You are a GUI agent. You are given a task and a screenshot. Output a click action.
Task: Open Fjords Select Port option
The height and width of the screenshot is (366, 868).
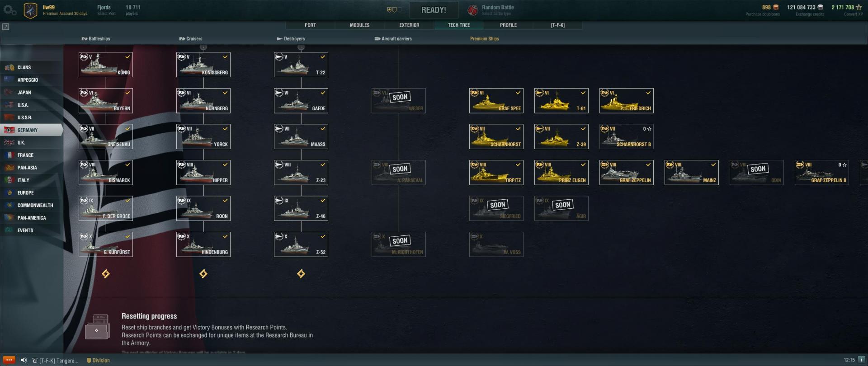(x=106, y=10)
